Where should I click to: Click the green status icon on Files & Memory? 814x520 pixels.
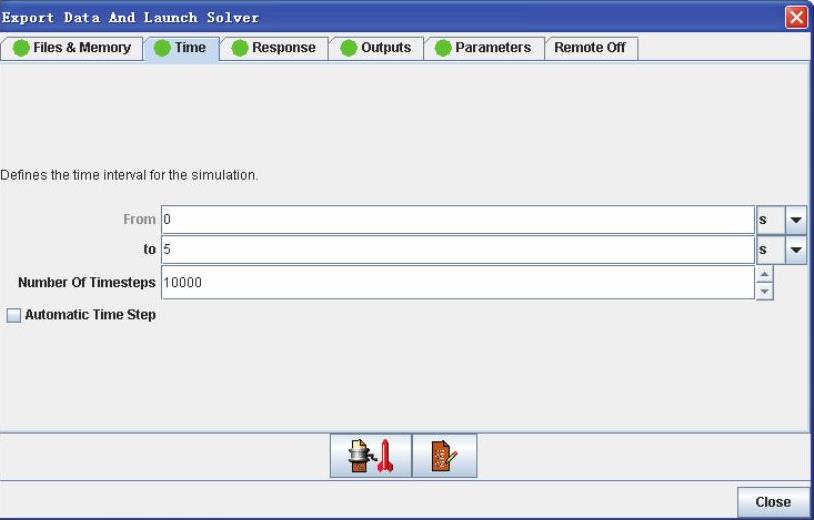(x=21, y=48)
